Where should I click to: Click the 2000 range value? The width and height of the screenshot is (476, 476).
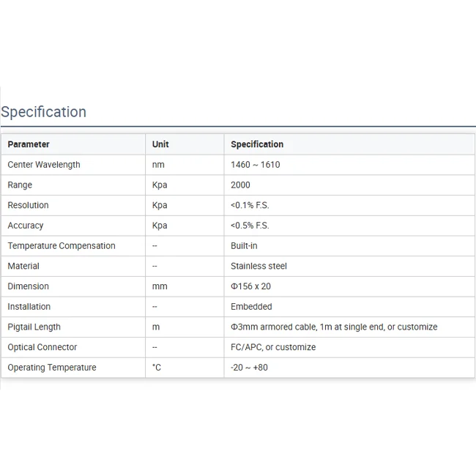tap(240, 185)
